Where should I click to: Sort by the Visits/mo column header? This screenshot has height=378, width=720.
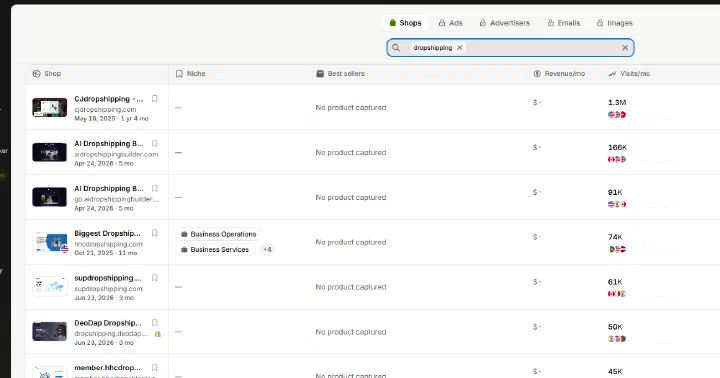coord(629,73)
